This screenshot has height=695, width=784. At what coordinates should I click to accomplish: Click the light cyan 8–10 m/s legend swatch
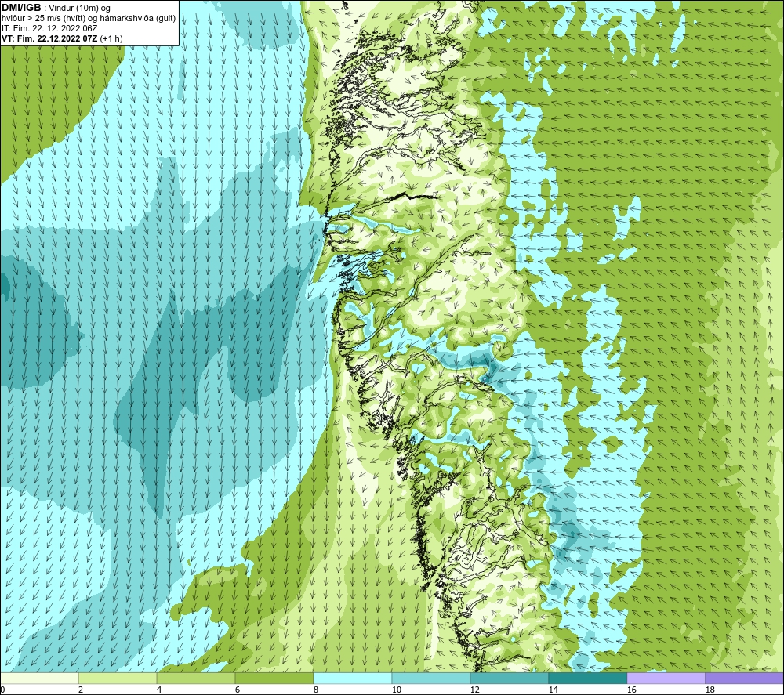(353, 678)
